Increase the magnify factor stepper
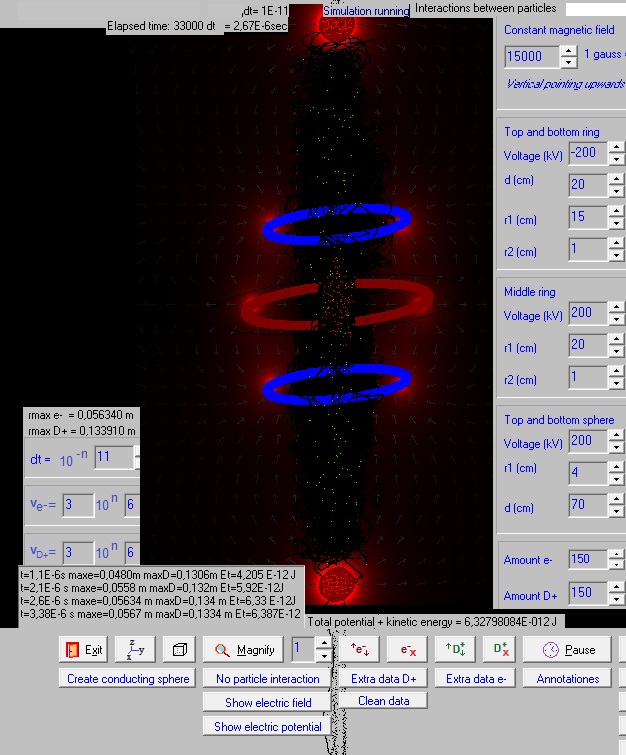626x755 pixels. point(322,644)
